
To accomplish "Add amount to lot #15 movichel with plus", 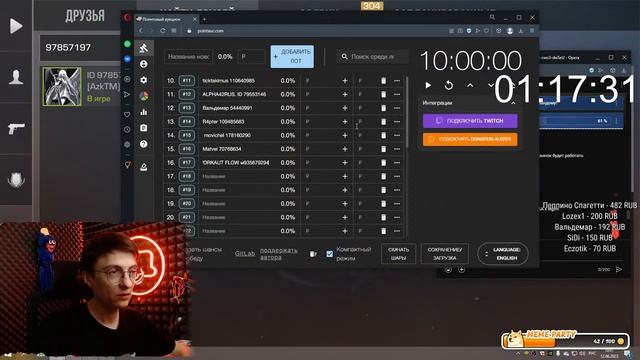I will [x=345, y=135].
